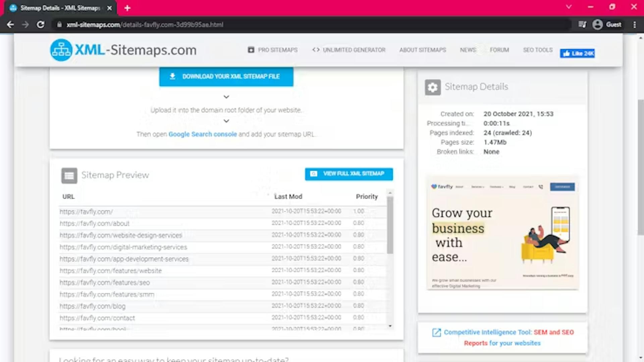The width and height of the screenshot is (644, 362).
Task: Click the Guest profile avatar icon
Action: tap(597, 25)
